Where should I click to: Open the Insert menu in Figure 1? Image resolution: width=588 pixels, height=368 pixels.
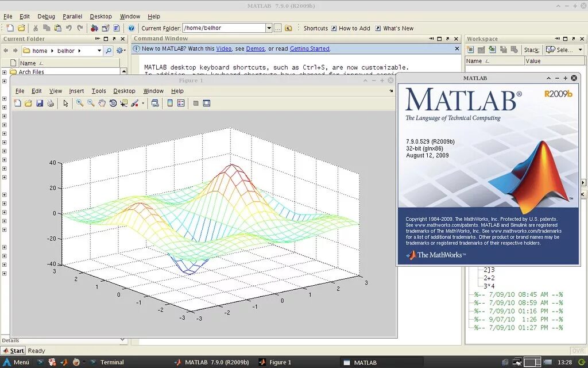click(x=76, y=91)
